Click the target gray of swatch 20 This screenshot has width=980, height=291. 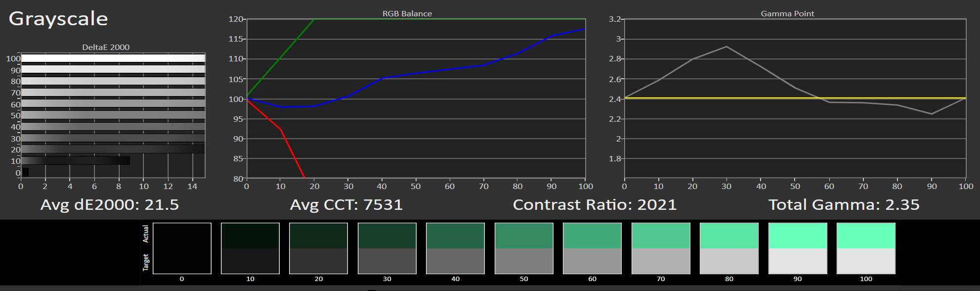point(318,261)
